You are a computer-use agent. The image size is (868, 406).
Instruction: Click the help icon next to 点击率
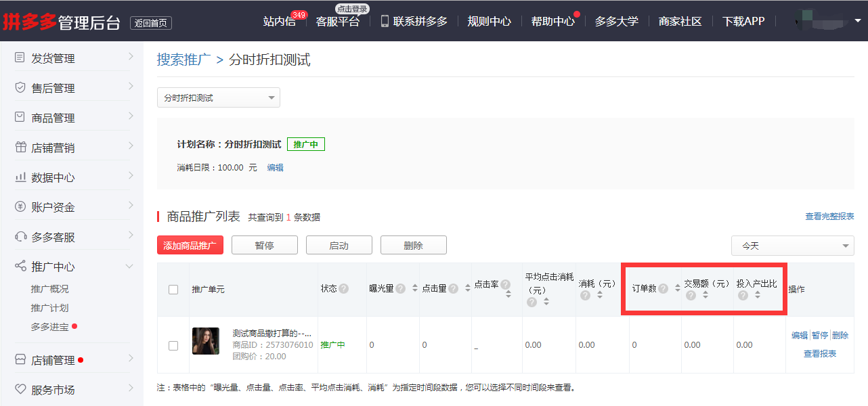click(505, 285)
